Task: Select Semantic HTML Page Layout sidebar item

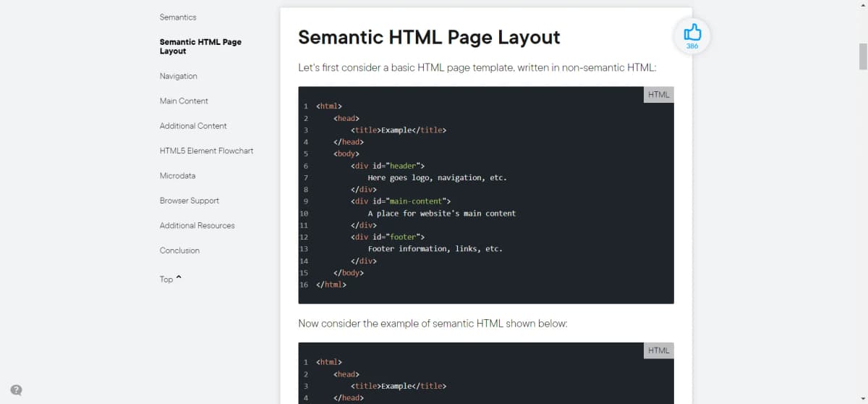Action: [200, 46]
